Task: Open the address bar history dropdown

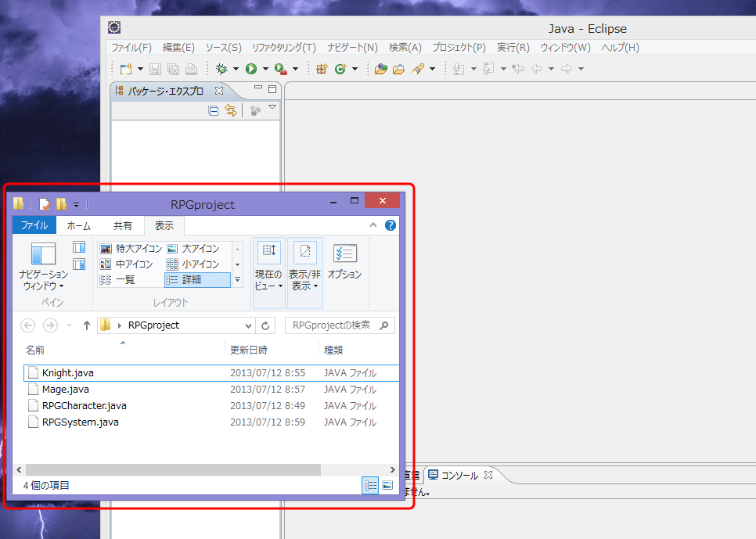Action: [248, 325]
